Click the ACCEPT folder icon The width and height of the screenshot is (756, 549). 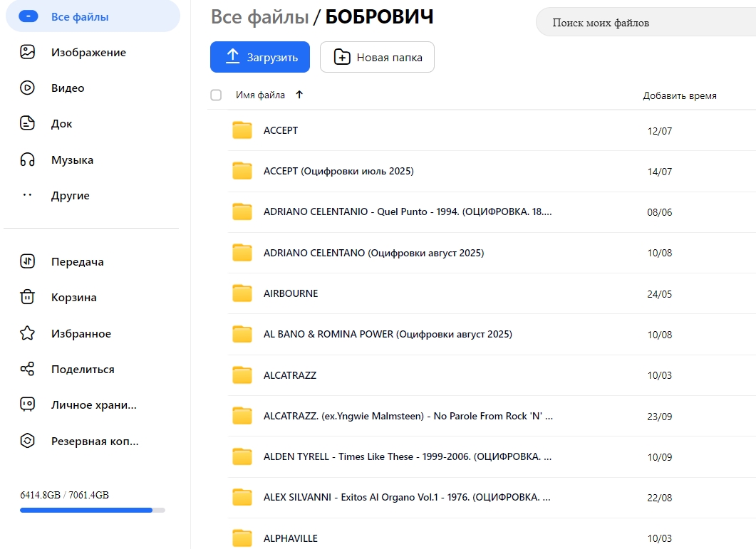(x=242, y=130)
